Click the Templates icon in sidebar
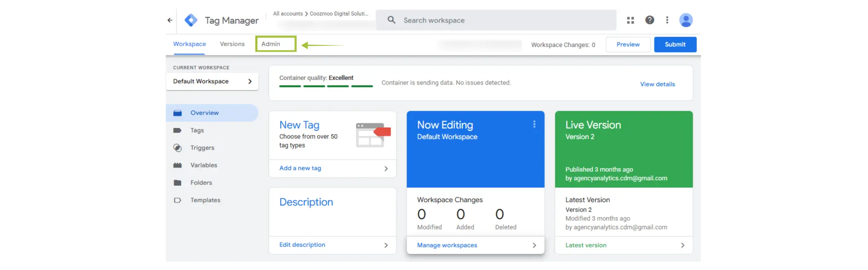This screenshot has height=270, width=868. [x=177, y=200]
